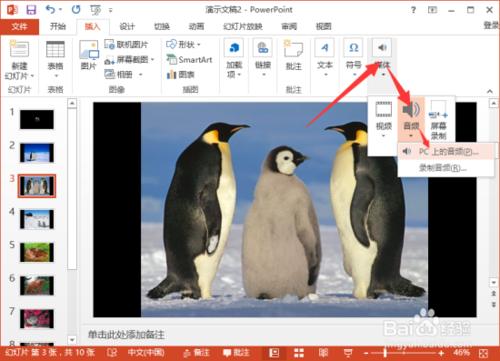Switch to reading view

click(x=323, y=353)
